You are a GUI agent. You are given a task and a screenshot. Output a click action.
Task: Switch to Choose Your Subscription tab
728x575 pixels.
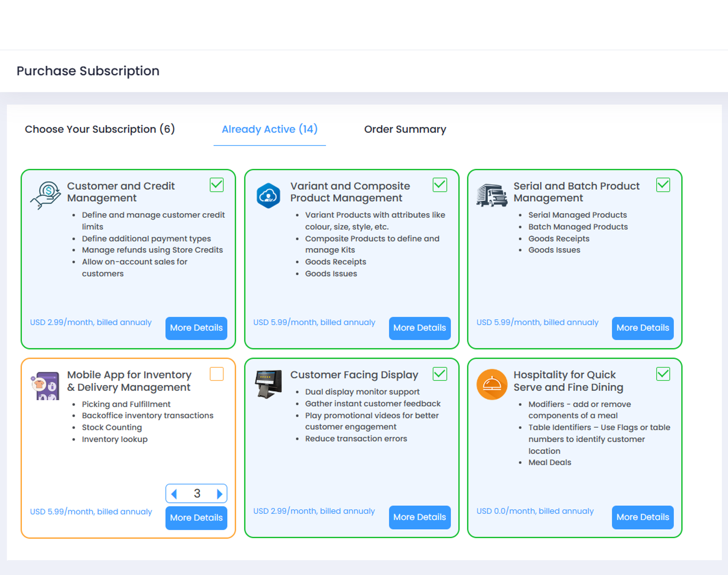point(100,129)
